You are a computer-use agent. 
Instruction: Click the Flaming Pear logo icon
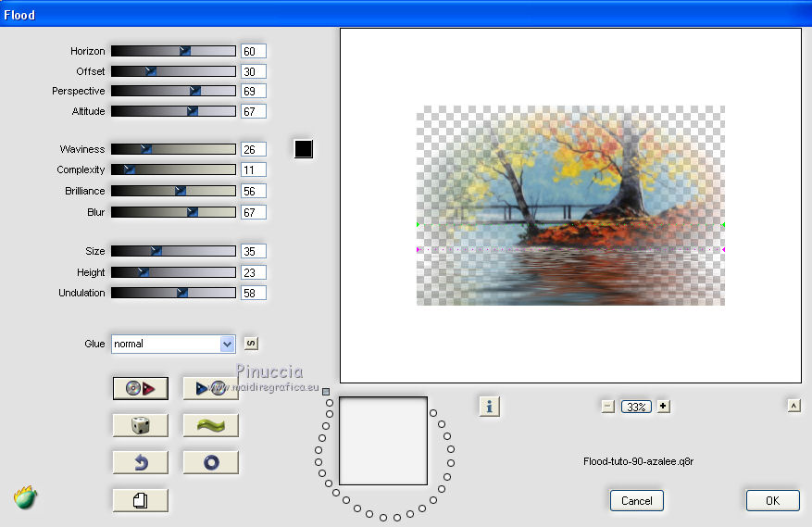pos(25,497)
